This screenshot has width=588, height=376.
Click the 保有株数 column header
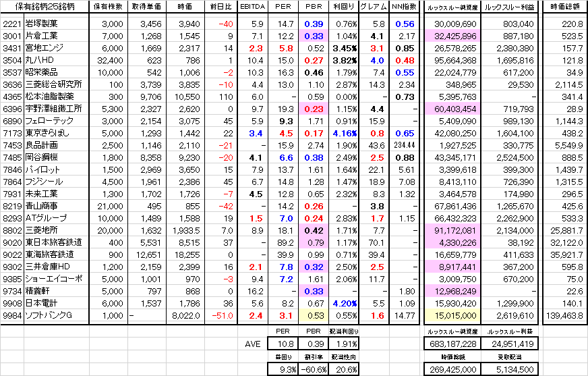(x=108, y=6)
